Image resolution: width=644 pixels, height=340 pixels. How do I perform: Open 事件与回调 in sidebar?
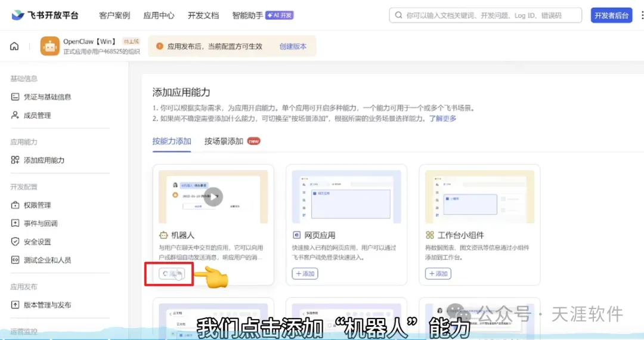[41, 223]
